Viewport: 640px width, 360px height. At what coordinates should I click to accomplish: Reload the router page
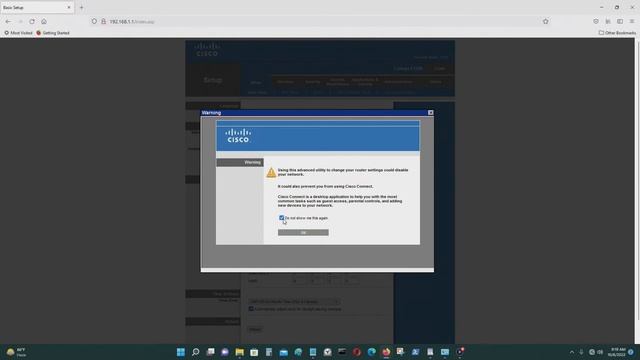pyautogui.click(x=32, y=21)
